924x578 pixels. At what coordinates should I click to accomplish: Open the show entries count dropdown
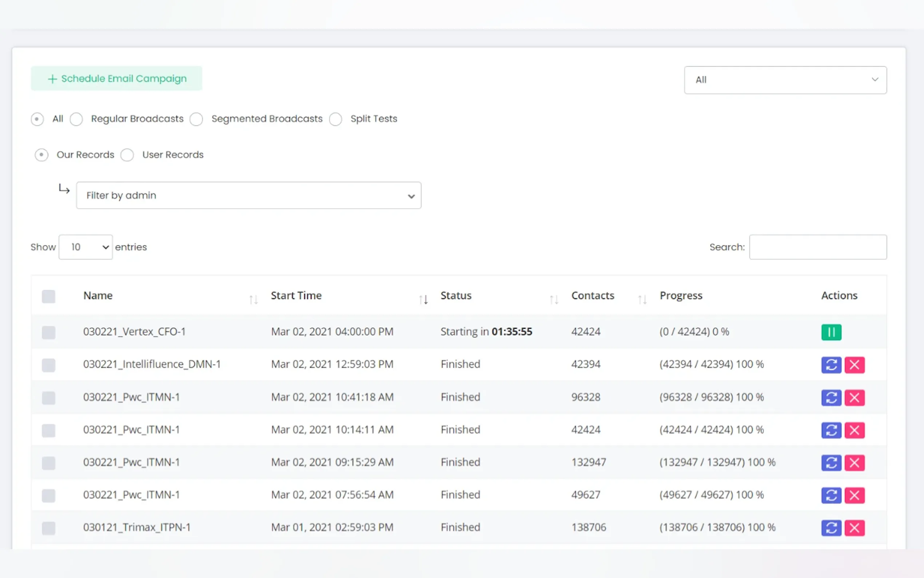pos(85,247)
